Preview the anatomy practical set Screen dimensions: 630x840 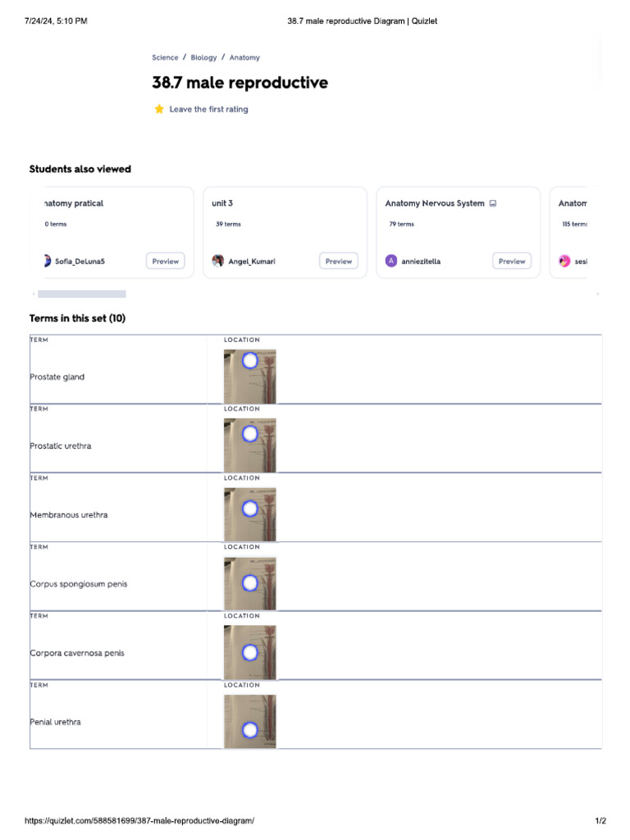point(165,261)
